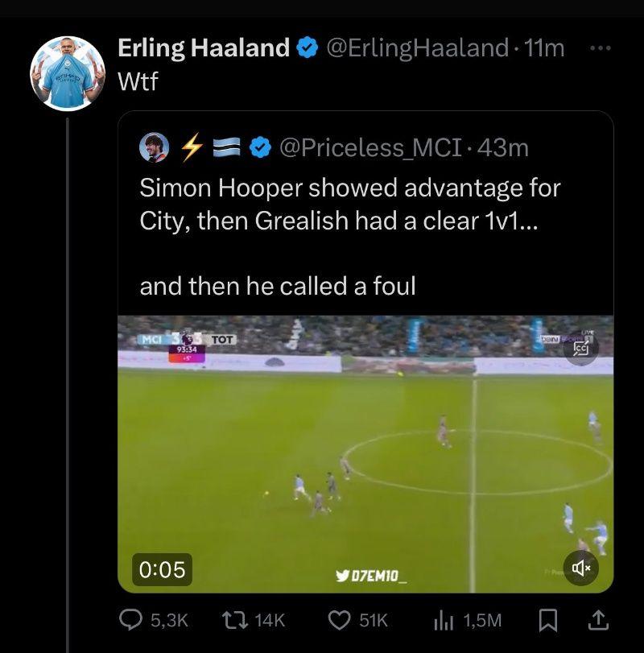Click the Erling Haaland display name

(x=204, y=48)
